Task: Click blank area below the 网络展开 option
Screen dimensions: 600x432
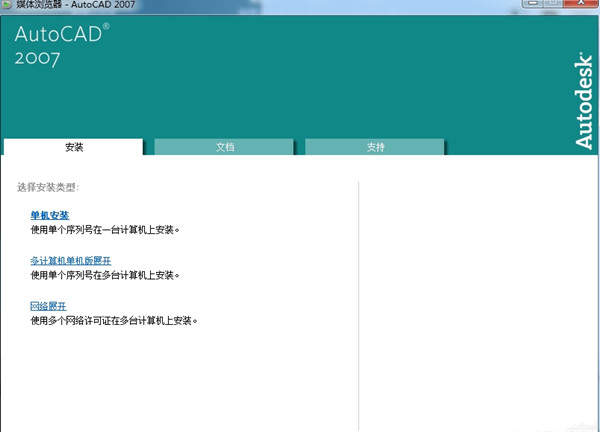Action: [x=180, y=380]
